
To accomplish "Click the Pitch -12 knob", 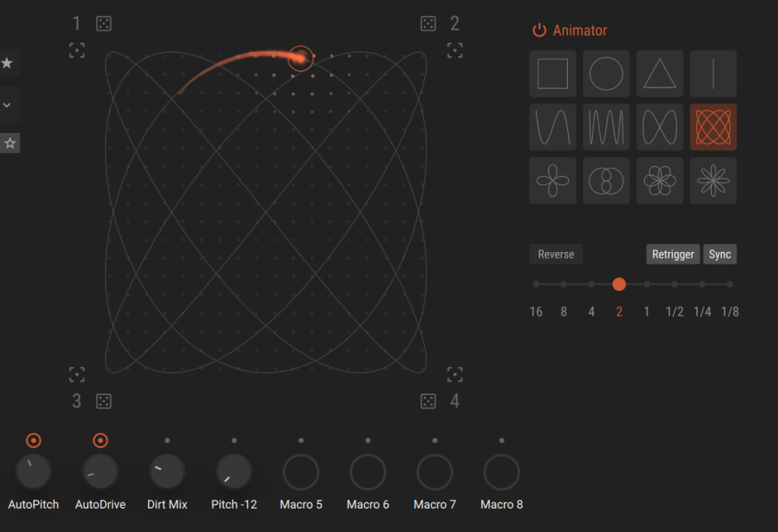I will (x=234, y=472).
